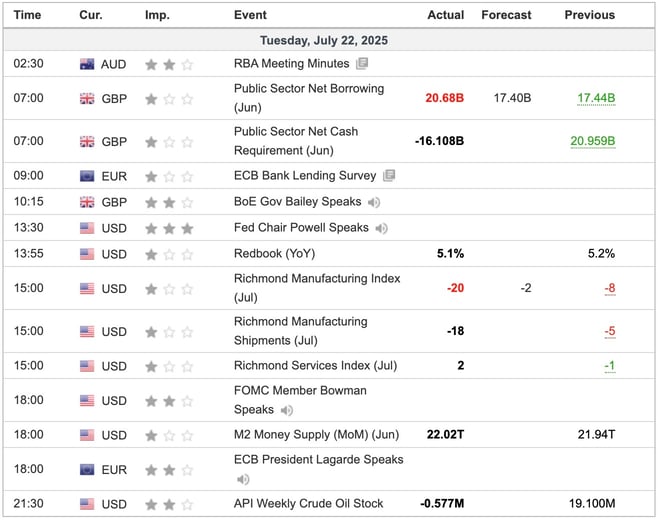Image resolution: width=658 pixels, height=520 pixels.
Task: Click revised previous value -8
Action: (610, 288)
